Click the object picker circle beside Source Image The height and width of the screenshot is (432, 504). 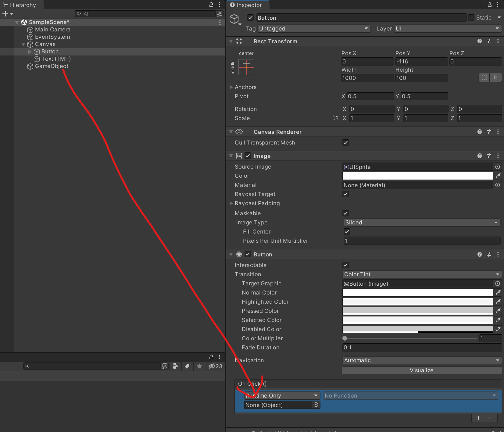pyautogui.click(x=498, y=167)
